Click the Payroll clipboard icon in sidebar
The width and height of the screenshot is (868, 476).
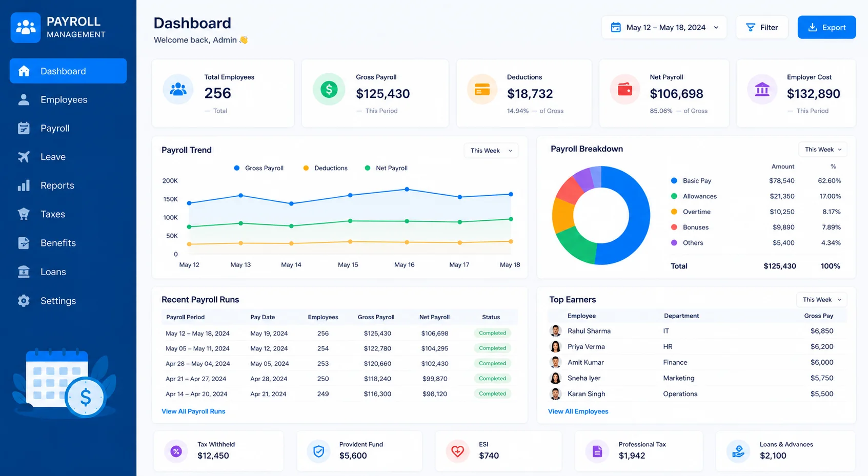pos(24,128)
